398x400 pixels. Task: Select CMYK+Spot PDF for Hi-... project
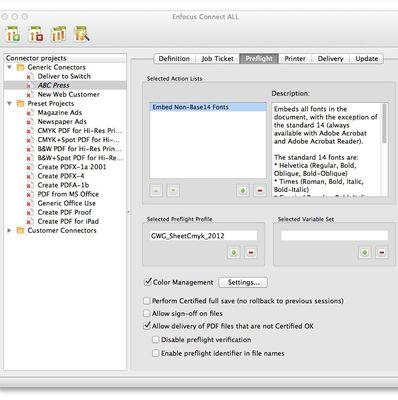tap(79, 140)
